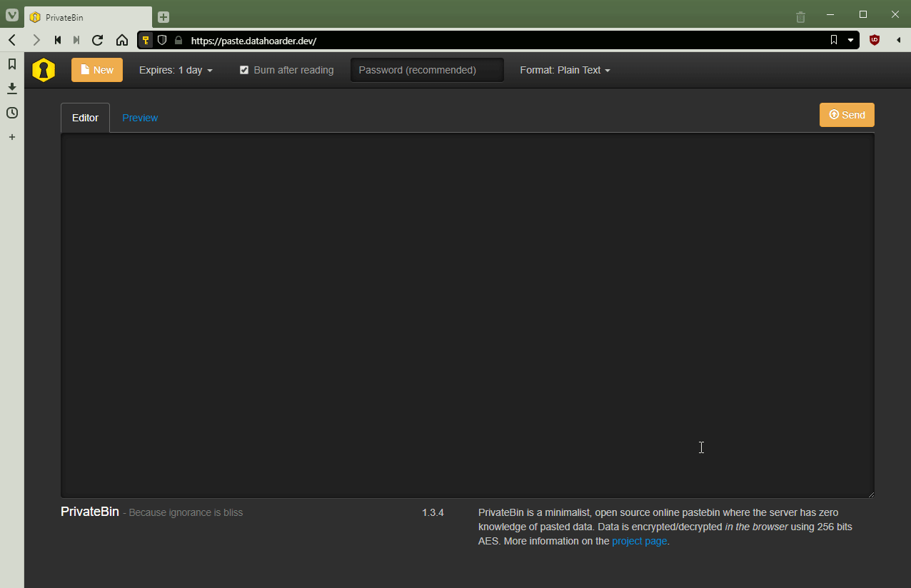Focus the Password (recommended) field
Viewport: 911px width, 588px height.
[x=427, y=70]
